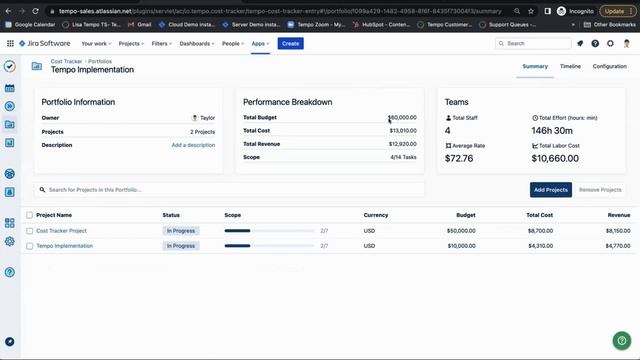Viewport: 640px width, 360px height.
Task: Click the Budget column header
Action: click(x=466, y=215)
